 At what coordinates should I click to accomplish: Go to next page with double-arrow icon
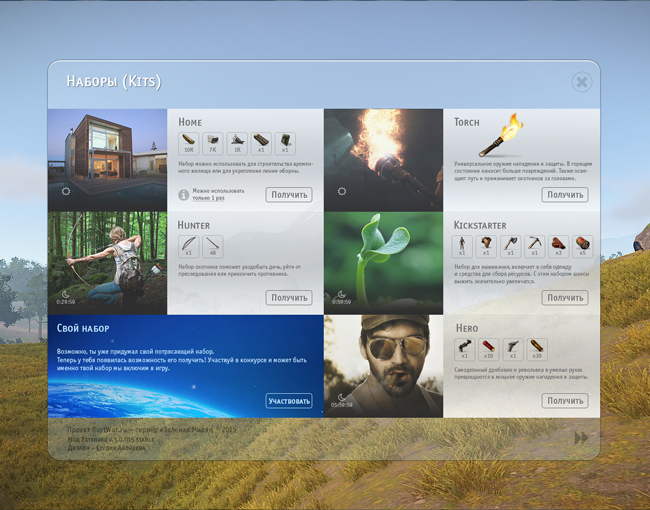click(x=581, y=438)
